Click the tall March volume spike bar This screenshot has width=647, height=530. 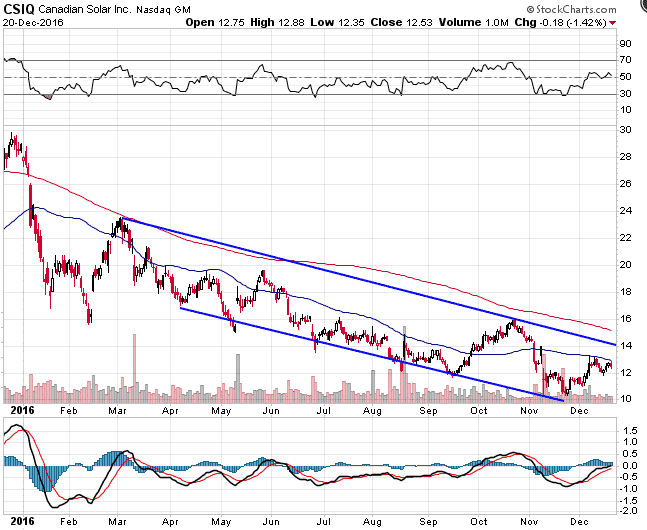coord(134,369)
